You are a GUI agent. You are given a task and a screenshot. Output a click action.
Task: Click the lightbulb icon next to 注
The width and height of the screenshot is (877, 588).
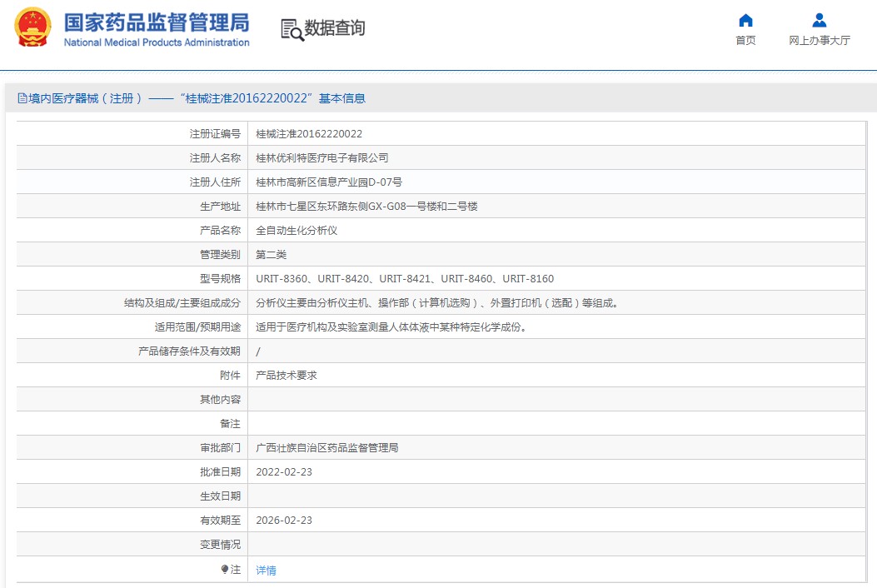tap(224, 570)
